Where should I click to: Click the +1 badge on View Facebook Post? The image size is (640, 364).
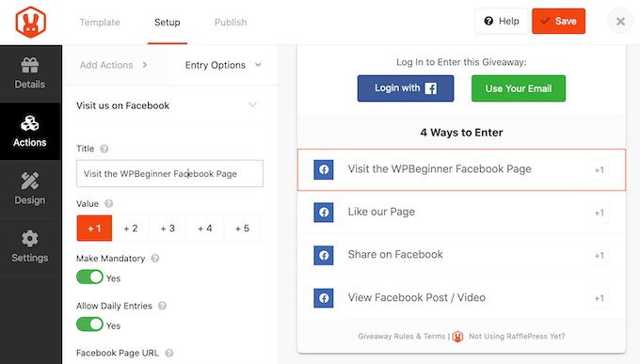click(x=600, y=298)
